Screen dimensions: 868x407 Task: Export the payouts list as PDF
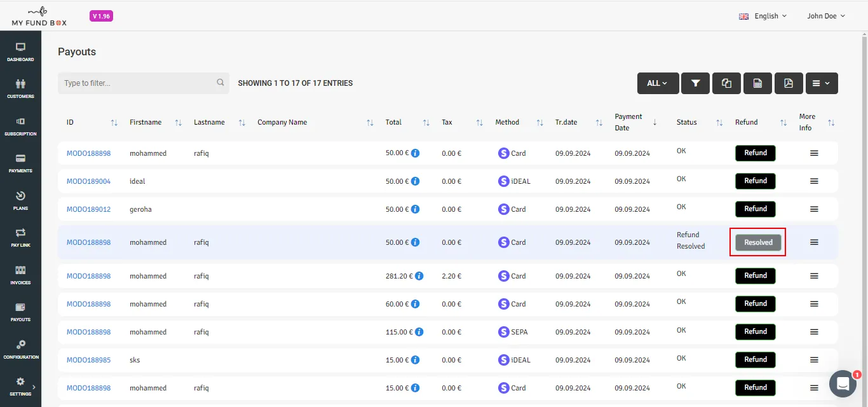click(x=789, y=83)
